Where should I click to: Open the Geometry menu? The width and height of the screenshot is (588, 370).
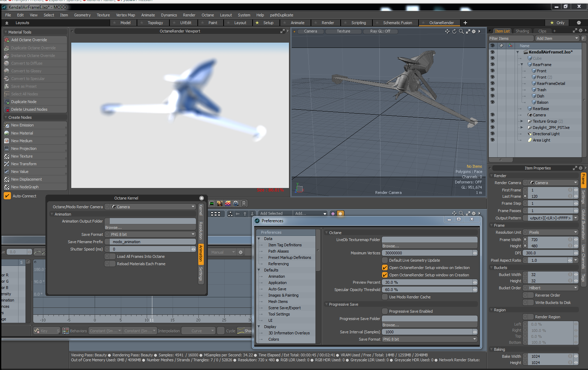tap(82, 15)
